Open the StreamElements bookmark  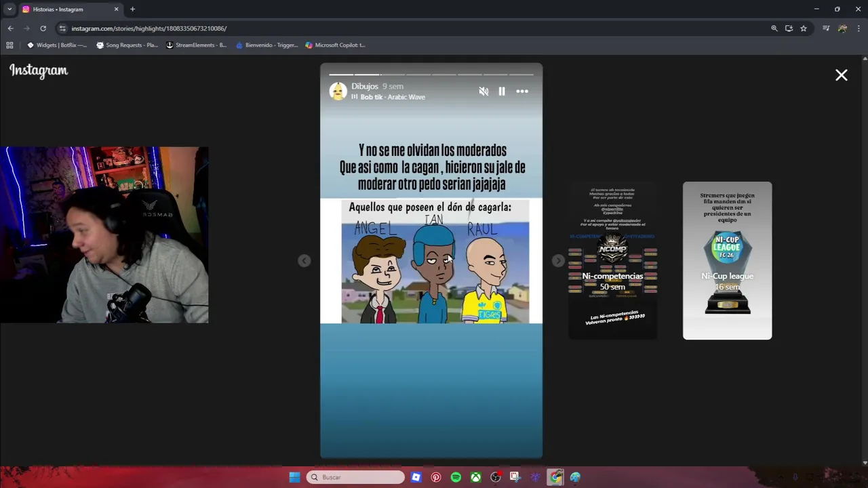coord(197,45)
